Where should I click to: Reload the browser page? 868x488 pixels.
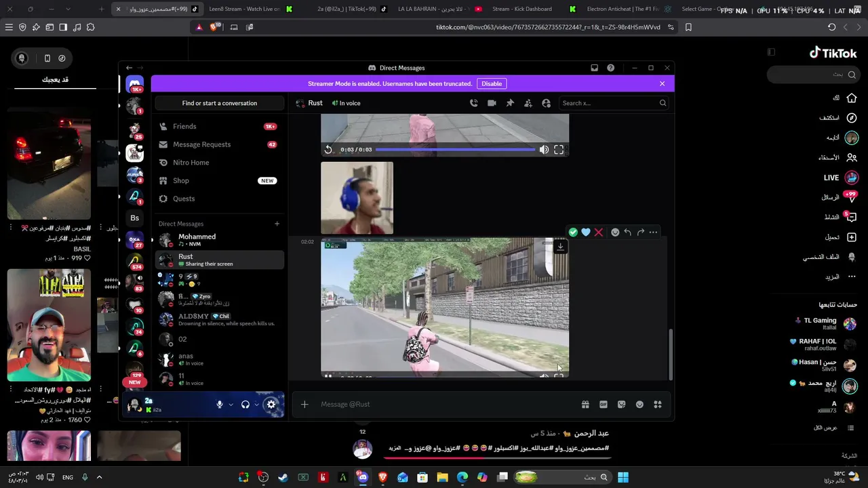831,27
